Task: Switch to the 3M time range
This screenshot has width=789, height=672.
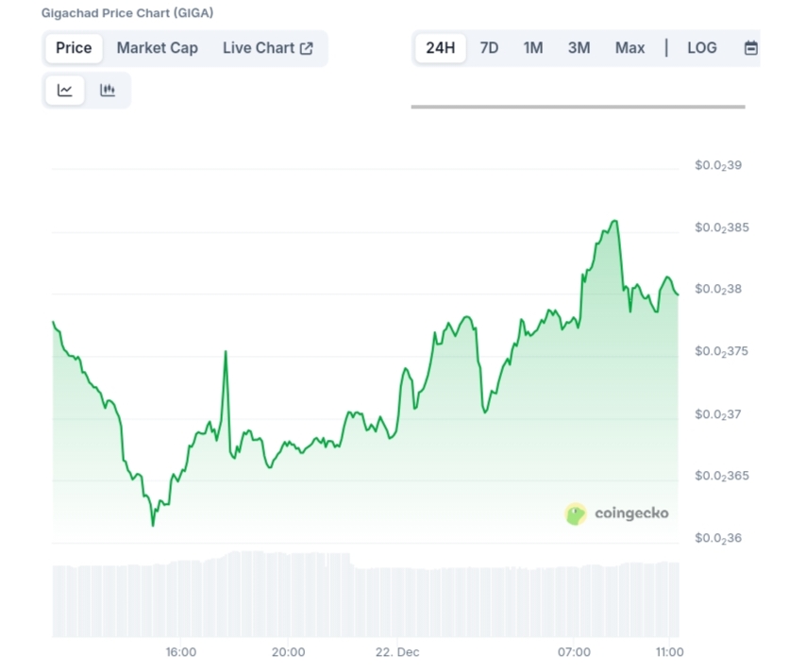Action: [579, 48]
